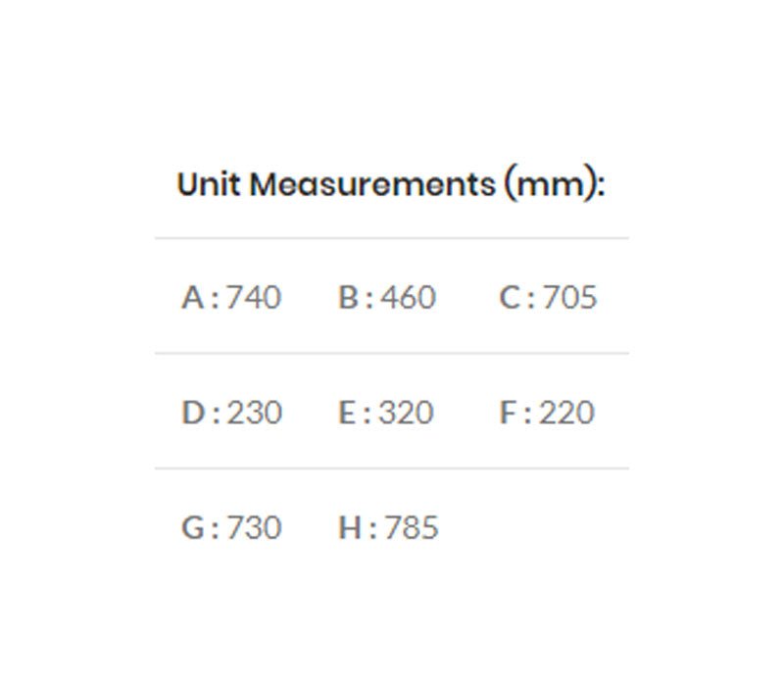
Task: Click the letter A label
Action: (193, 297)
